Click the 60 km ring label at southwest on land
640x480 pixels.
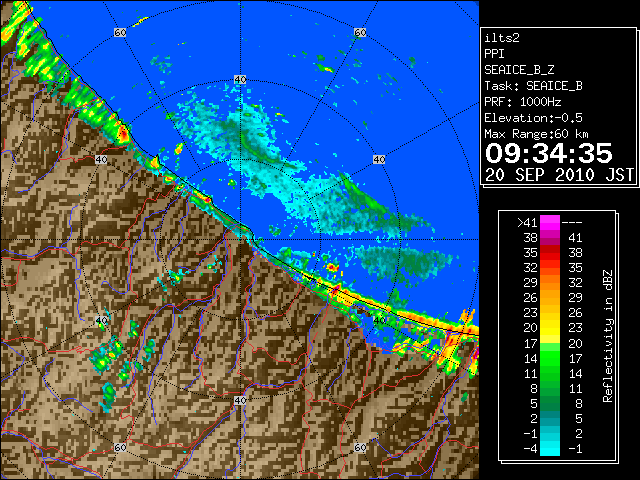point(120,447)
